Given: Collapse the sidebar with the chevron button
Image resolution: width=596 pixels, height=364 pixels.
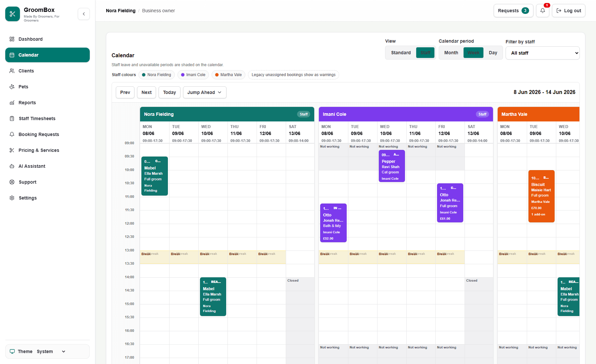Looking at the screenshot, I should click(x=84, y=14).
